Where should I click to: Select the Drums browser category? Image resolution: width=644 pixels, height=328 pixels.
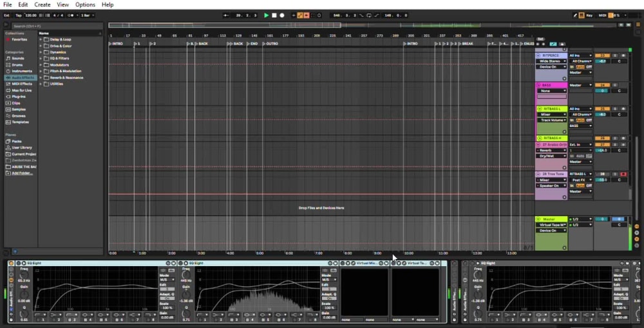(x=17, y=65)
